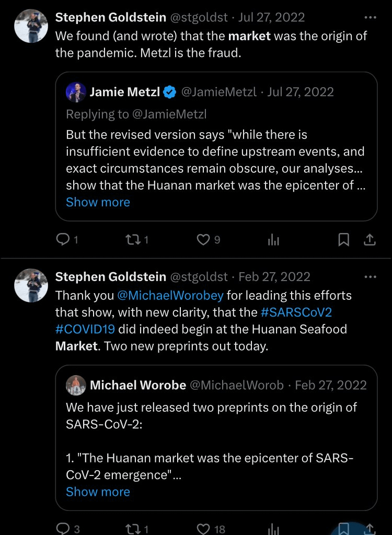Viewport: 392px width, 535px height.
Task: Click Jamie Metzl's verified badge
Action: click(x=169, y=92)
